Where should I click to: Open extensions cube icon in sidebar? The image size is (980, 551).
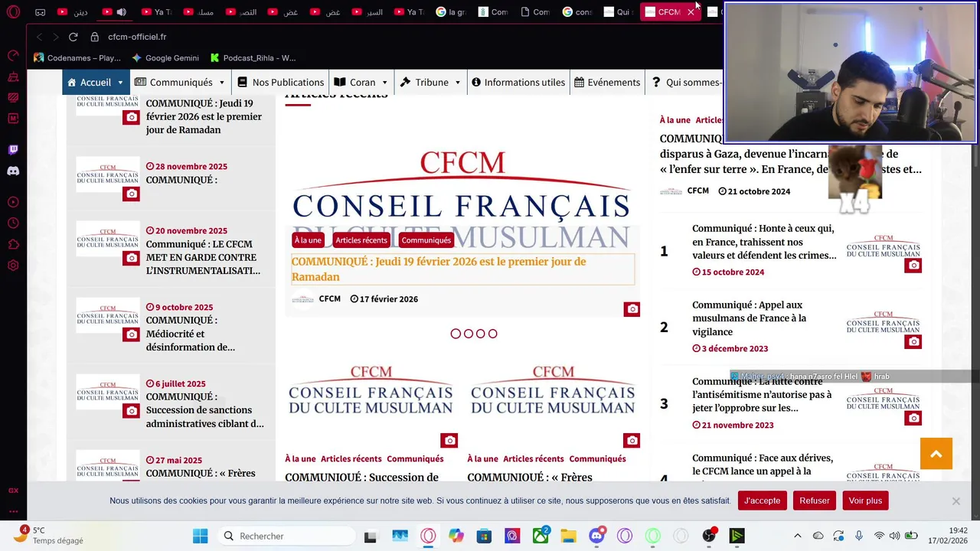[13, 245]
